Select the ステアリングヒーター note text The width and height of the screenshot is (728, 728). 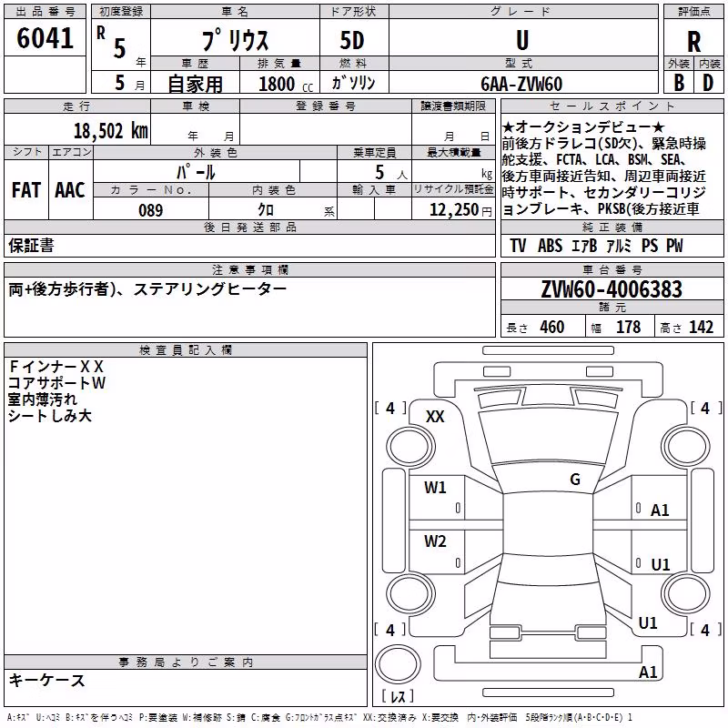pyautogui.click(x=210, y=288)
